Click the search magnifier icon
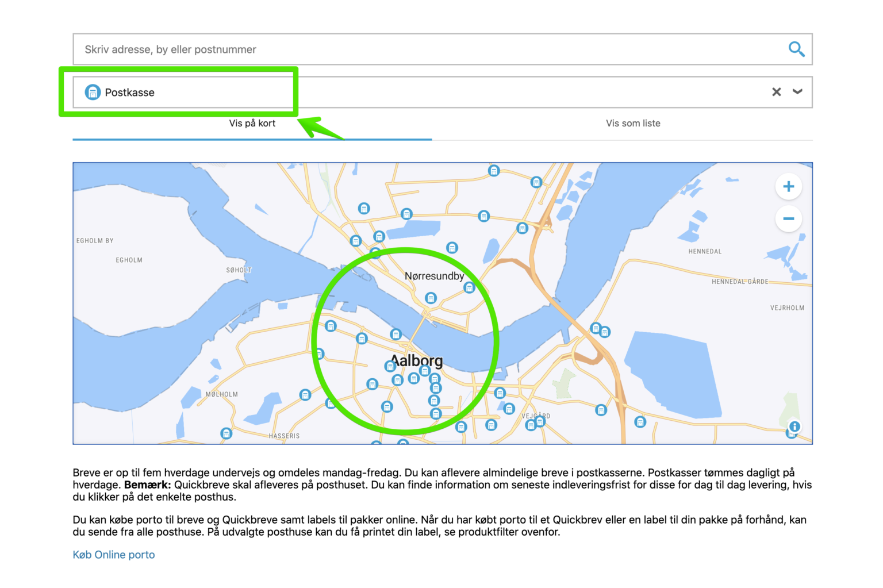883x588 pixels. point(797,49)
